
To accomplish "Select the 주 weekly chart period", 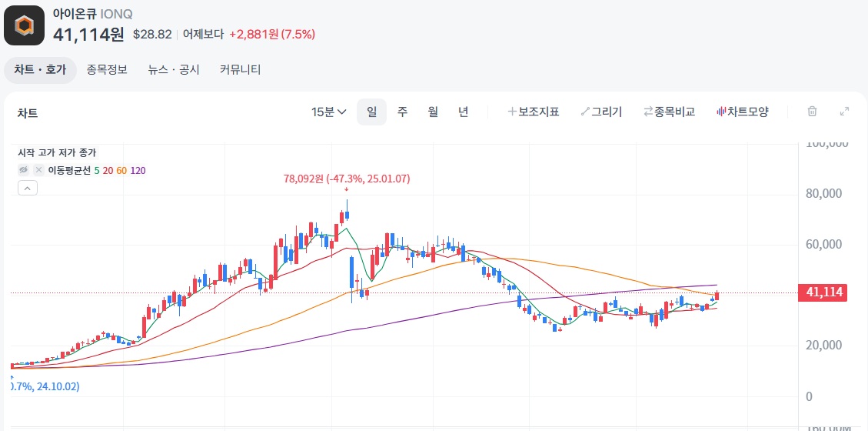I will tap(402, 112).
